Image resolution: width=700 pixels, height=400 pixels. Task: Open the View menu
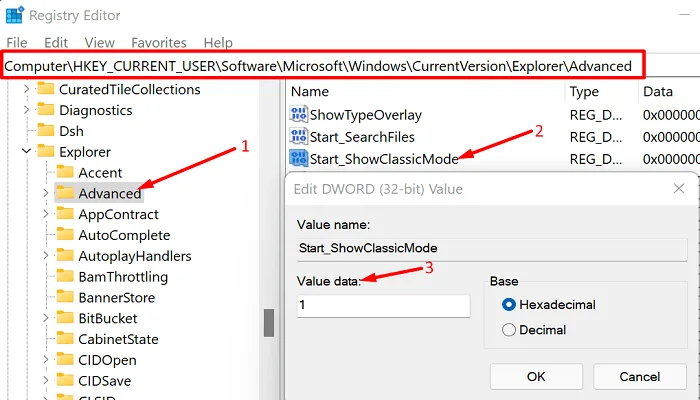point(99,42)
